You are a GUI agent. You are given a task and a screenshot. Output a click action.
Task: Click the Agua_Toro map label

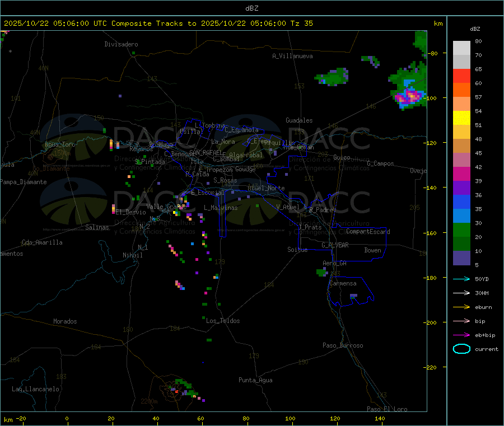(x=60, y=144)
